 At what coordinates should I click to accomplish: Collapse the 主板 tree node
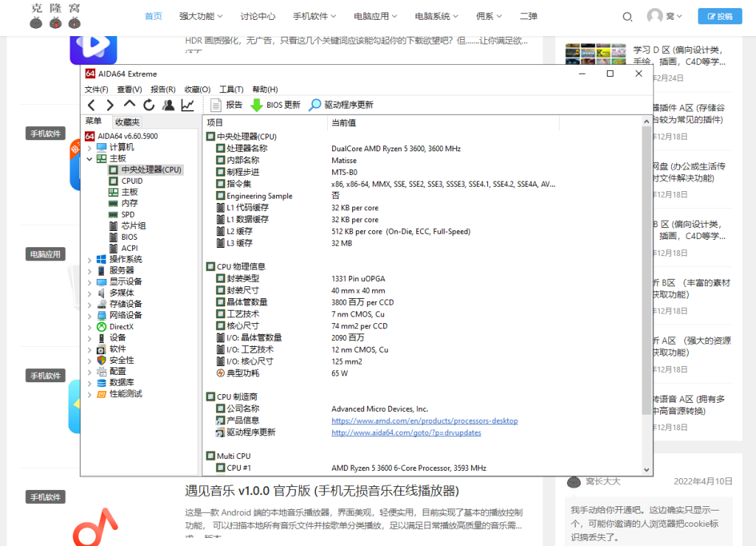point(89,159)
